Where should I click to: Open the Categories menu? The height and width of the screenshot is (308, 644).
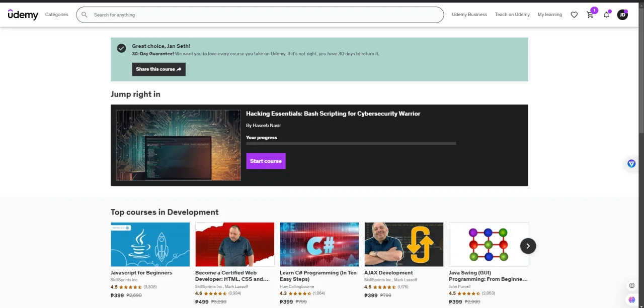(x=57, y=15)
